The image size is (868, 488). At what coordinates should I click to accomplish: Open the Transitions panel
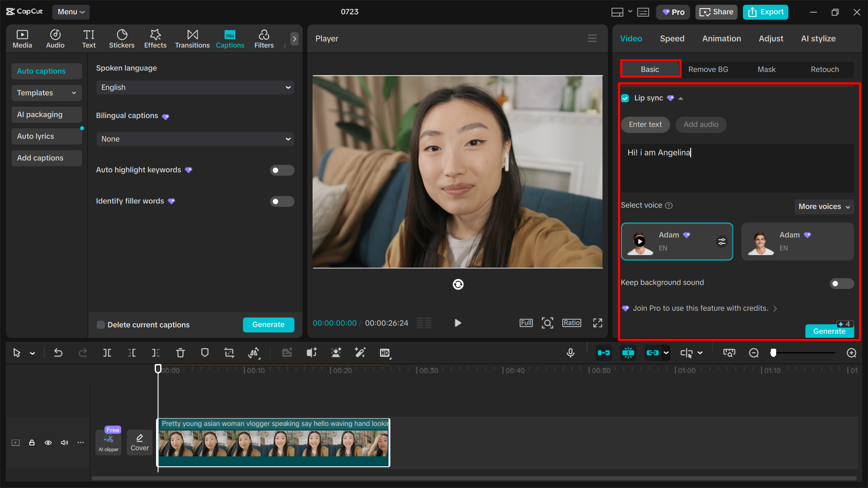192,38
